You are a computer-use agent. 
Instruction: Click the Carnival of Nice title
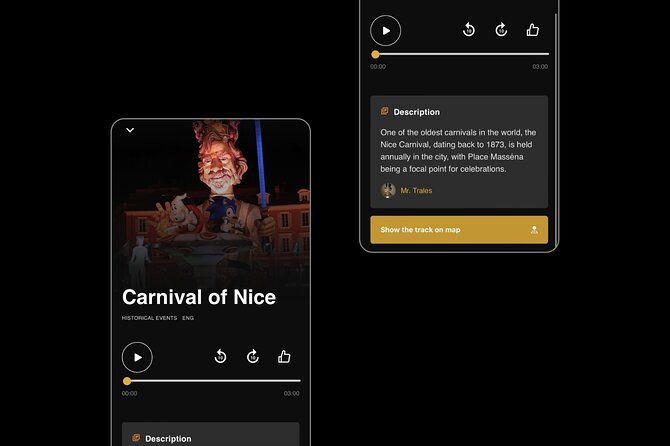(199, 297)
